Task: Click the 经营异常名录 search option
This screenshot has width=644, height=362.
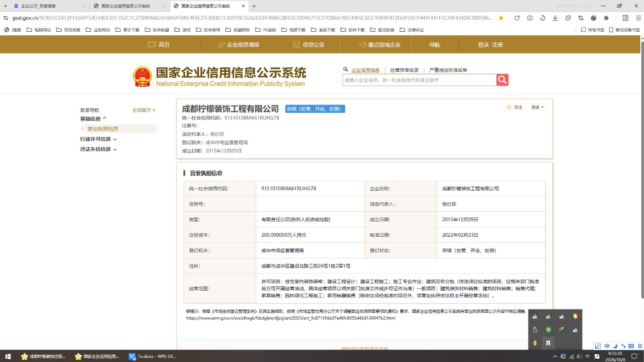Action: [404, 70]
